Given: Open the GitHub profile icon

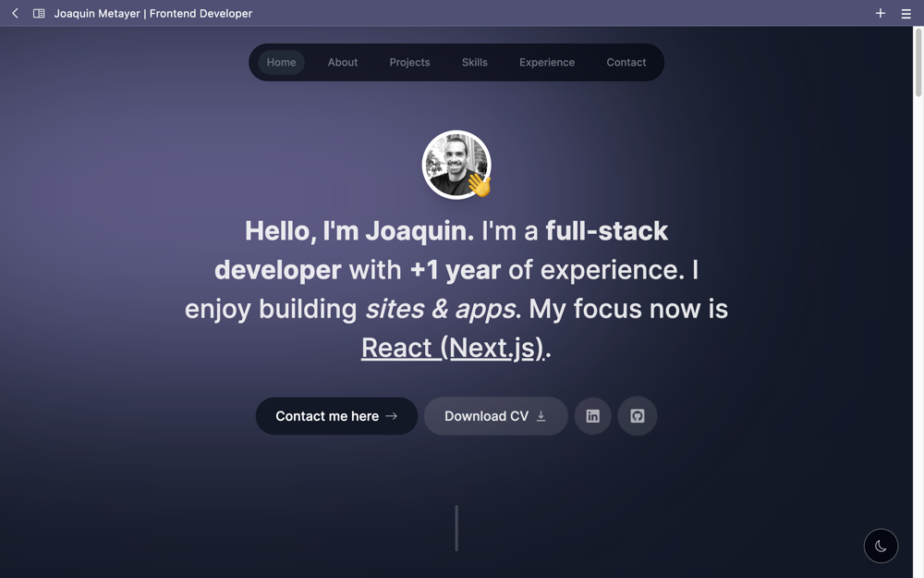Looking at the screenshot, I should click(x=637, y=416).
